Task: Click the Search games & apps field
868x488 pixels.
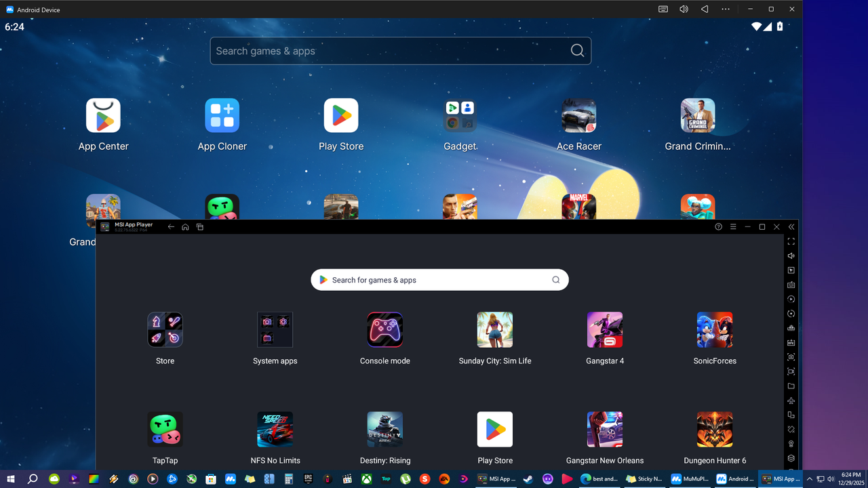Action: [400, 51]
